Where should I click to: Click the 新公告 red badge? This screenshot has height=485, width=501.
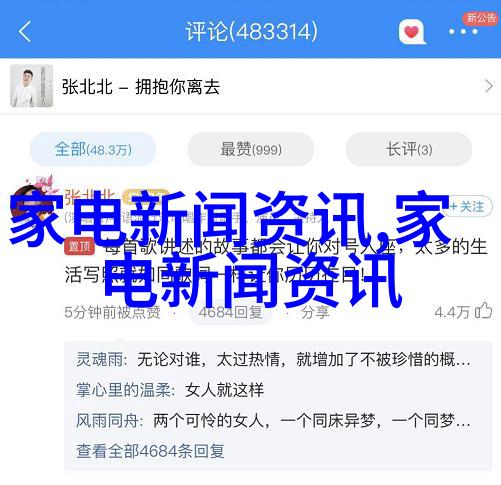pyautogui.click(x=479, y=18)
